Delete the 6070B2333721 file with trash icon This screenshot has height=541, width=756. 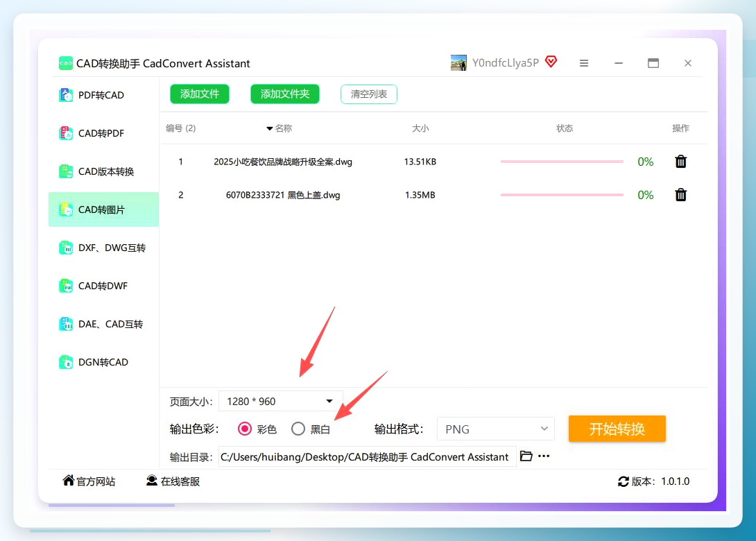pos(681,195)
